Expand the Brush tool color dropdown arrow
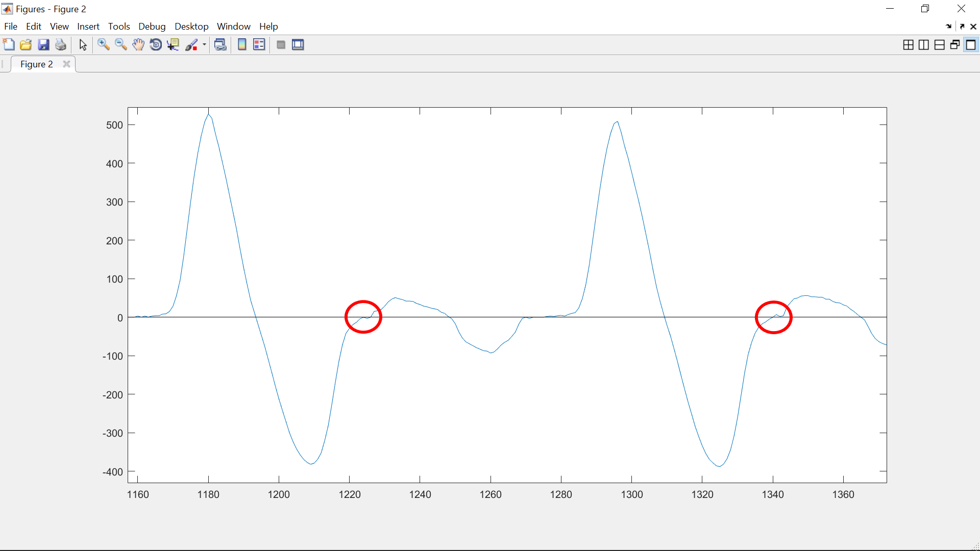Image resolution: width=980 pixels, height=551 pixels. coord(204,45)
